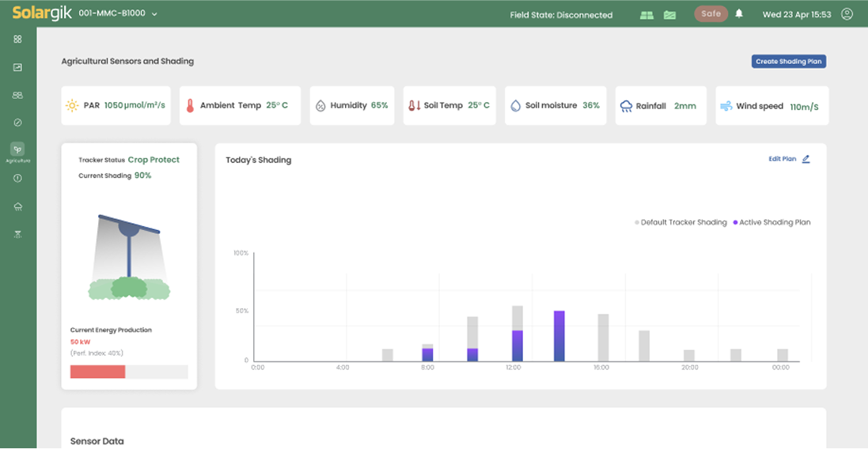Click the Soil Temp thermometer icon
Screen dimensions: 868x472
point(414,105)
